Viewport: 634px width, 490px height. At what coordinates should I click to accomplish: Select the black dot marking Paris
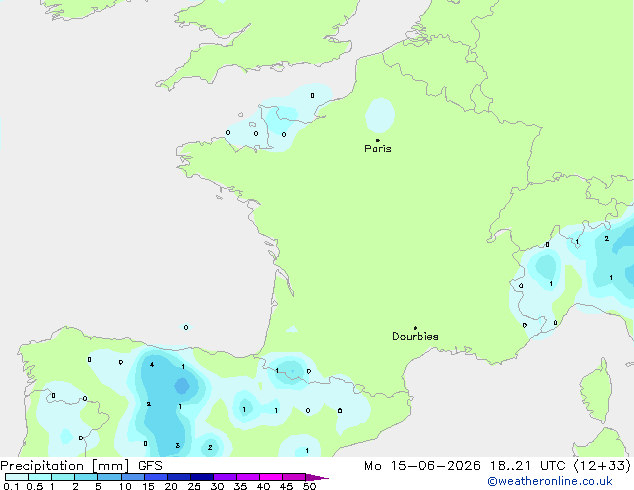(378, 140)
